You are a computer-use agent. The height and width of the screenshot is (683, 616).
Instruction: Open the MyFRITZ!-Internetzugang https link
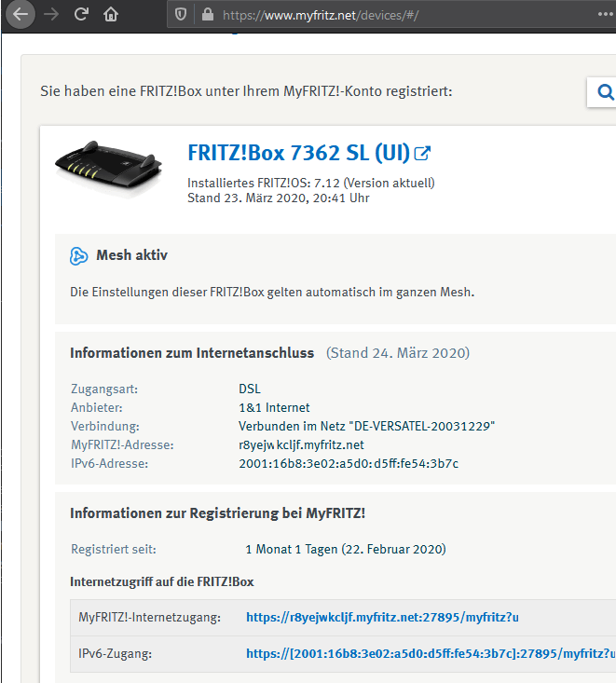(x=382, y=617)
